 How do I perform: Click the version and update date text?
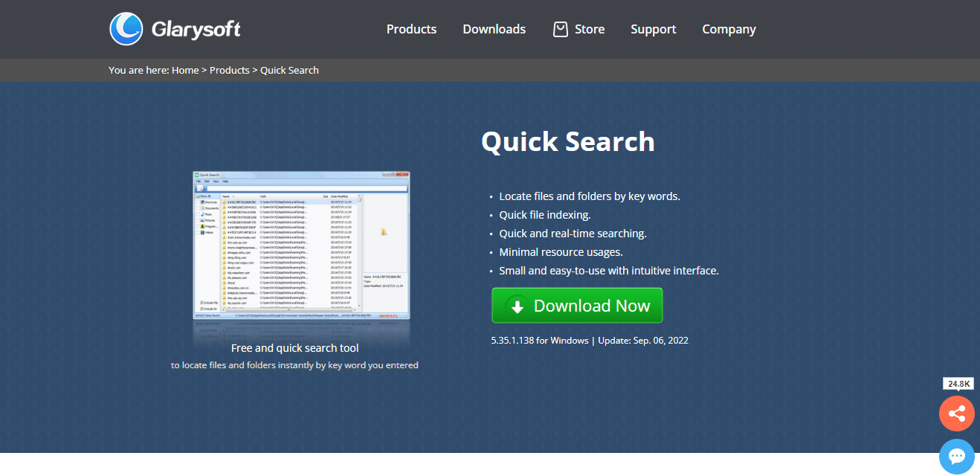point(589,341)
